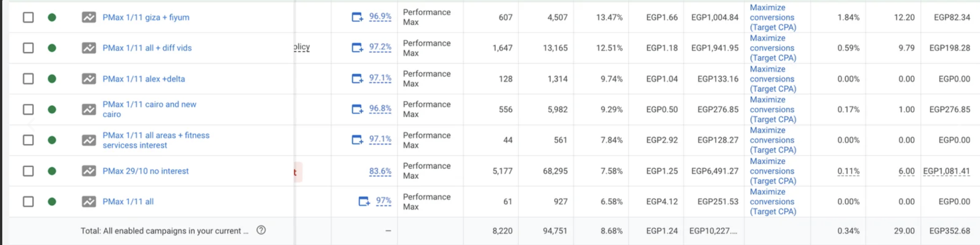
Task: Click the ad strength icon beside 97%
Action: pyautogui.click(x=364, y=201)
